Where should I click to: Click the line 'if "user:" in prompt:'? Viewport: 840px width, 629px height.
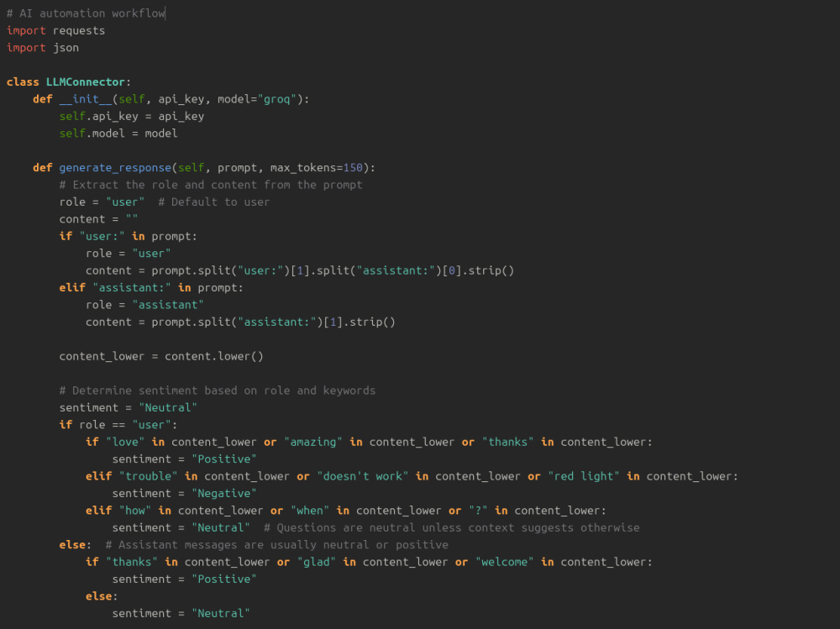(x=128, y=236)
